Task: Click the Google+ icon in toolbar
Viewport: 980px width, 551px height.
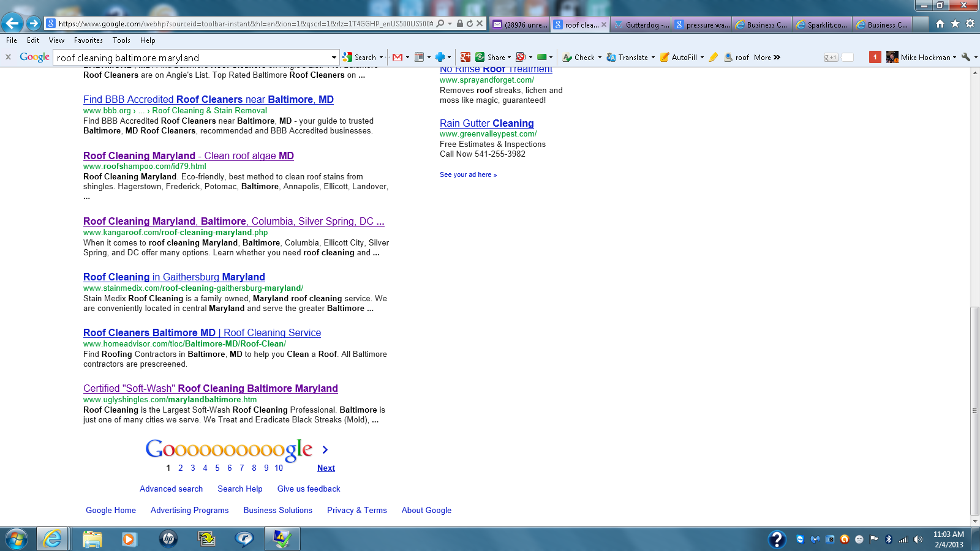Action: tap(466, 58)
